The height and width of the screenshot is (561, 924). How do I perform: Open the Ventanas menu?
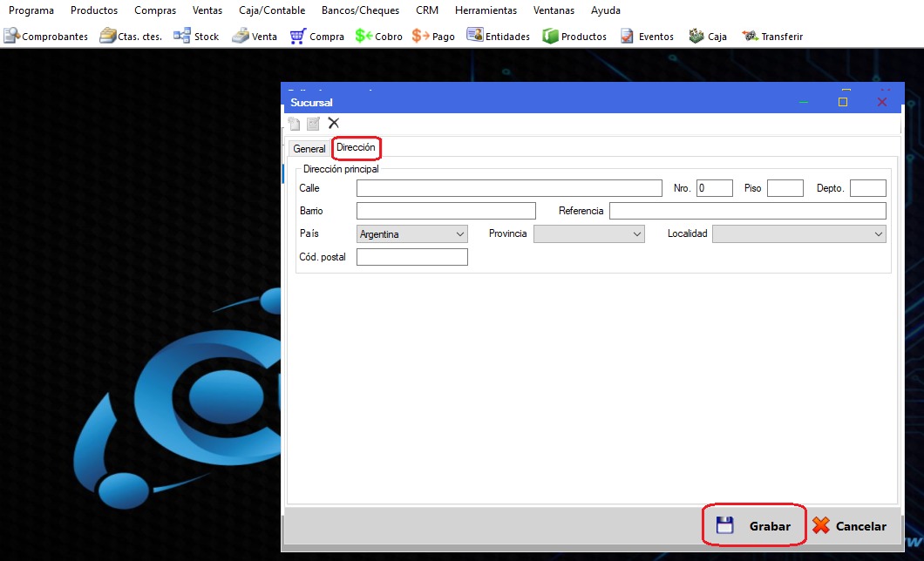point(554,10)
